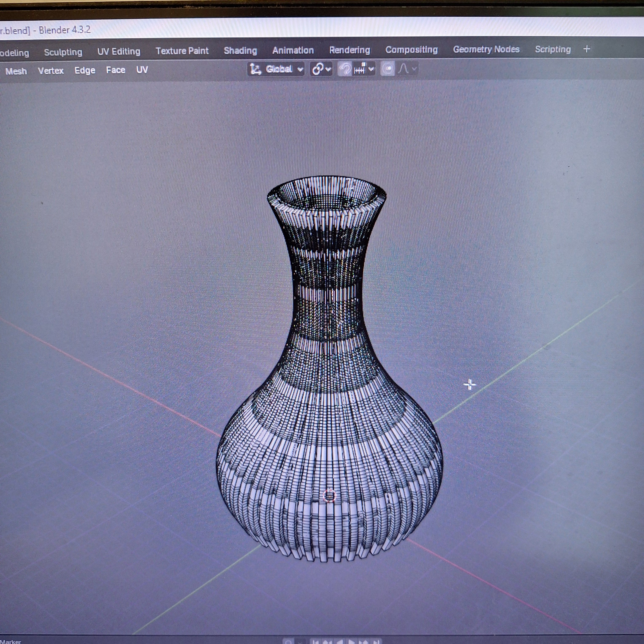Click the proportional falloff curve icon
The height and width of the screenshot is (644, 644).
pos(404,69)
